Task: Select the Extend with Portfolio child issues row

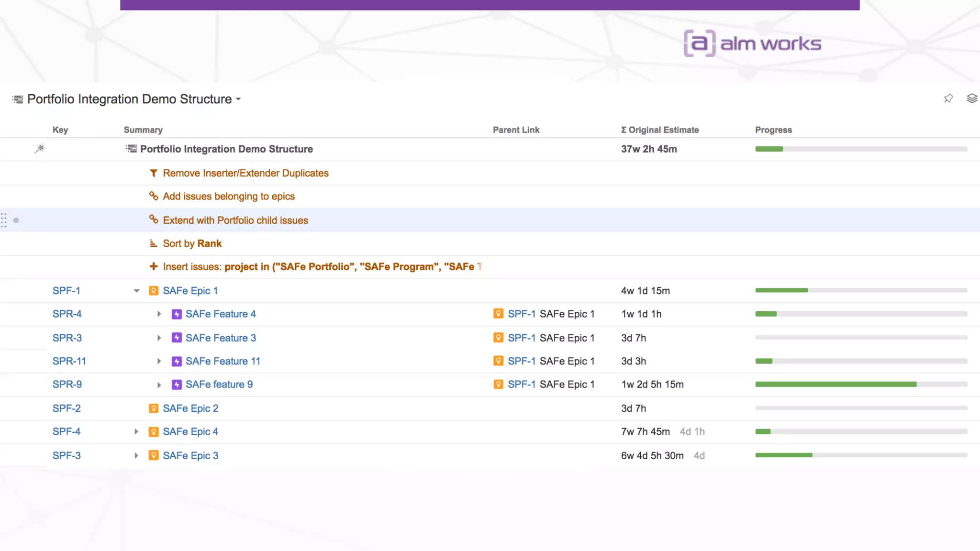Action: 235,220
